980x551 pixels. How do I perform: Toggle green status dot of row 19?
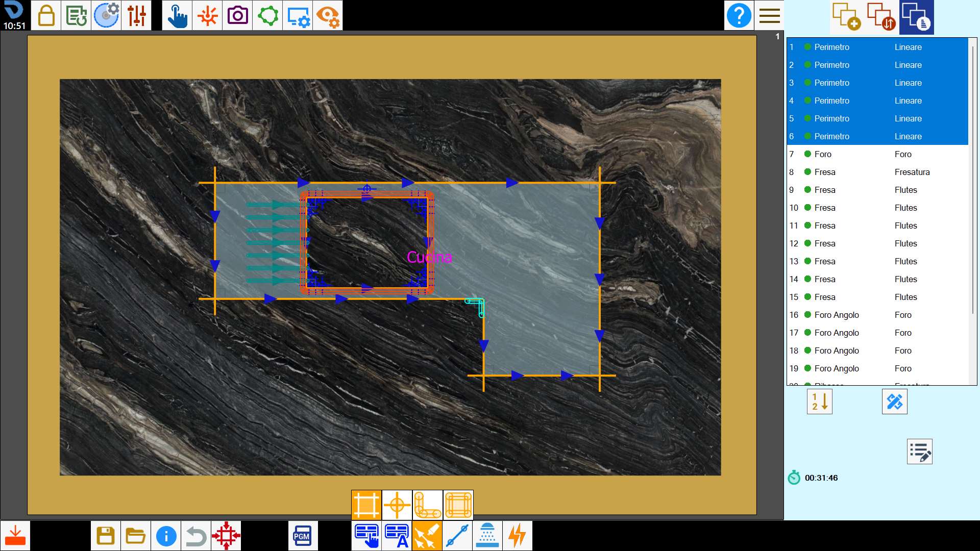click(807, 368)
